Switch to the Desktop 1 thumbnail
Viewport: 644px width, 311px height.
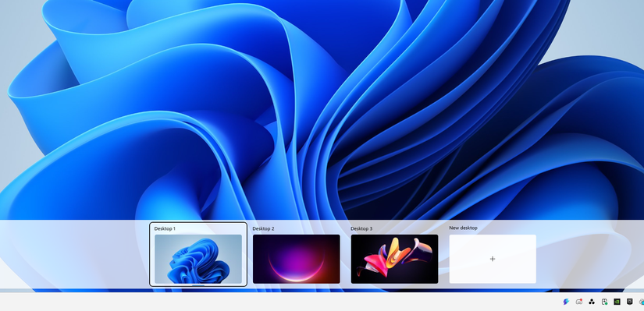pos(198,259)
